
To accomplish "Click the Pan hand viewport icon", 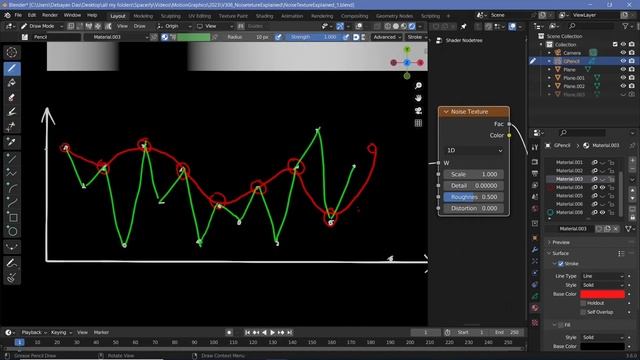I will click(418, 98).
